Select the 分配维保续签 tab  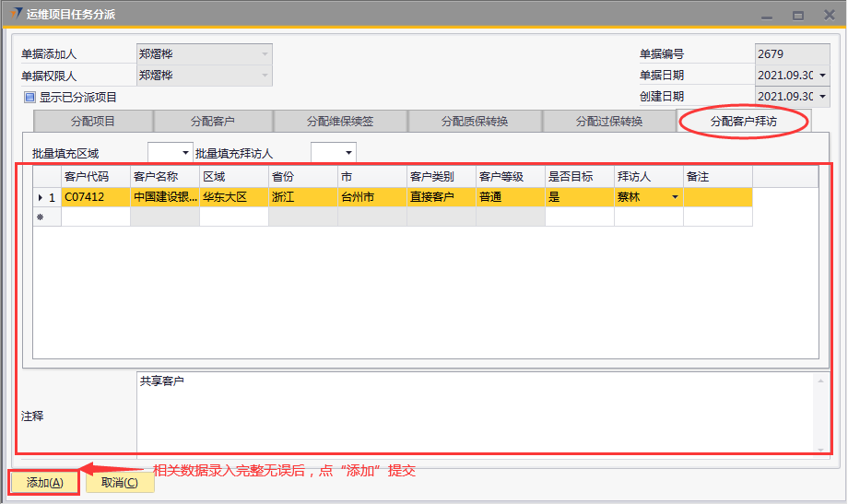[340, 122]
